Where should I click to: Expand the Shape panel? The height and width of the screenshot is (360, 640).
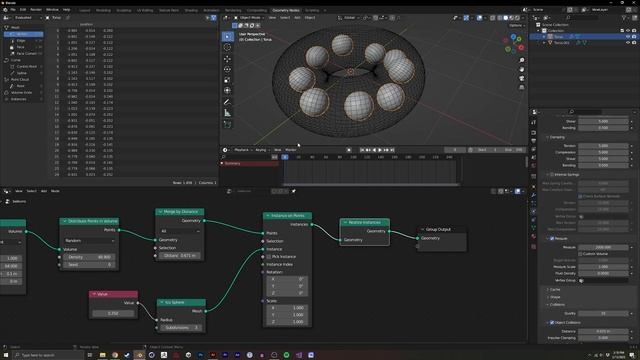point(554,297)
